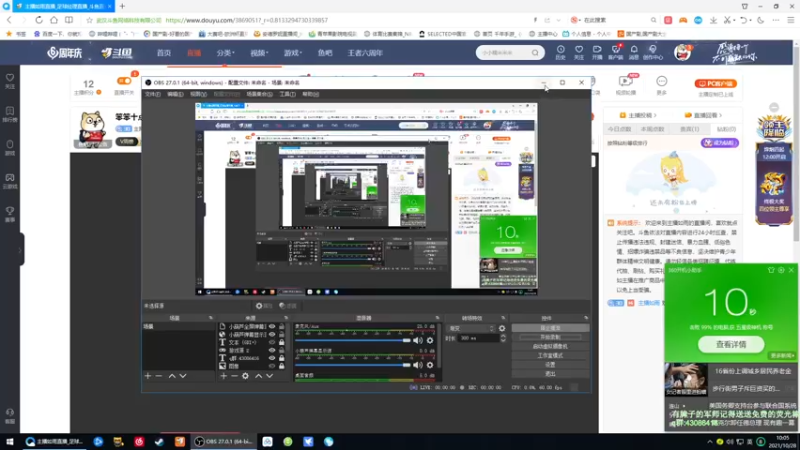Pop out the OBS scenes dock header icon

point(211,318)
